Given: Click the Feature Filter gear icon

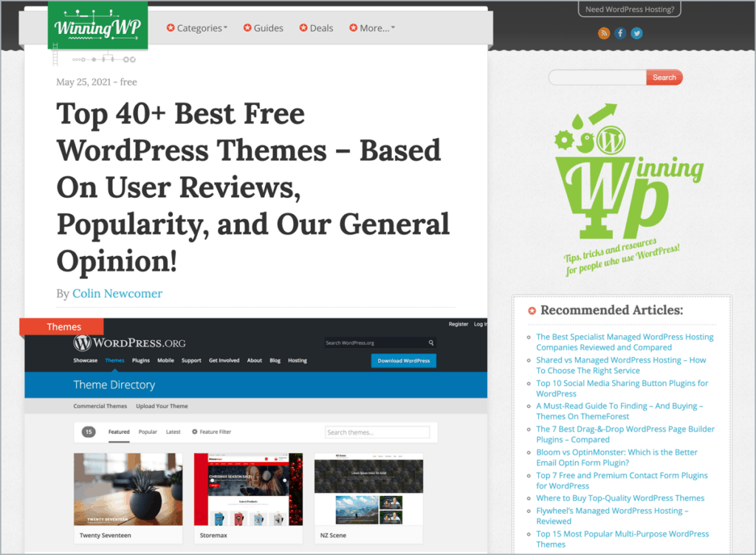Looking at the screenshot, I should (195, 432).
